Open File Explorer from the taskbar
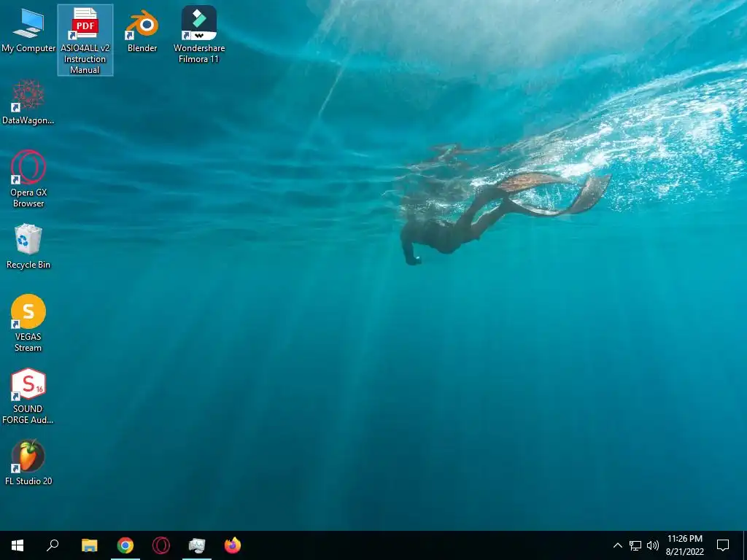 (90, 545)
